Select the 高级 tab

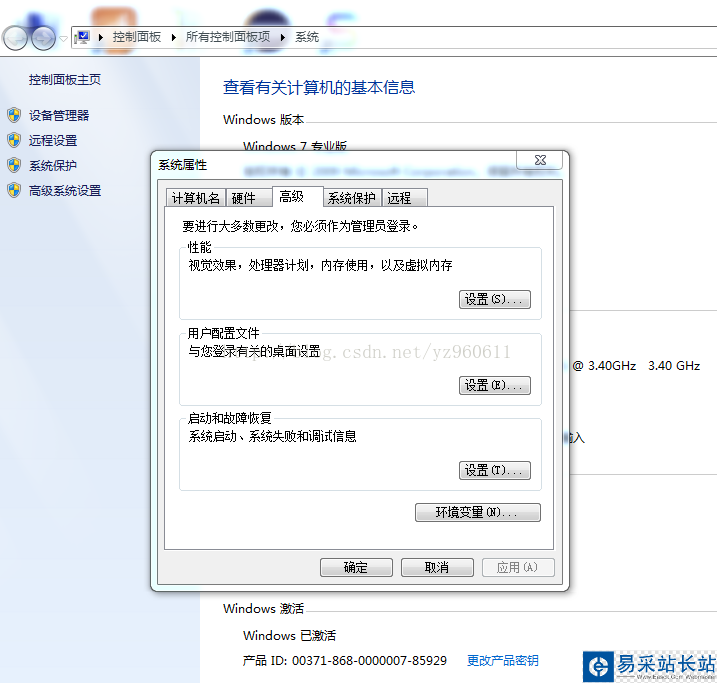click(298, 197)
